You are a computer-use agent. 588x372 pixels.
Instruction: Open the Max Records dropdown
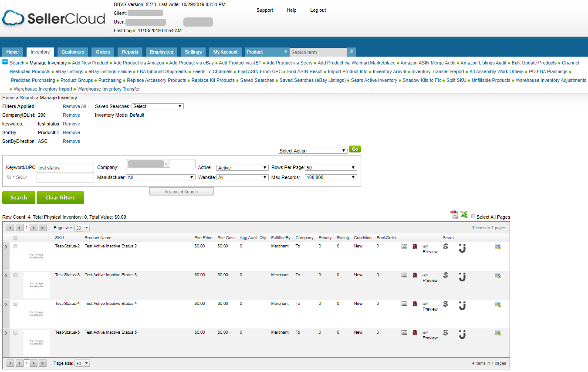(x=331, y=177)
